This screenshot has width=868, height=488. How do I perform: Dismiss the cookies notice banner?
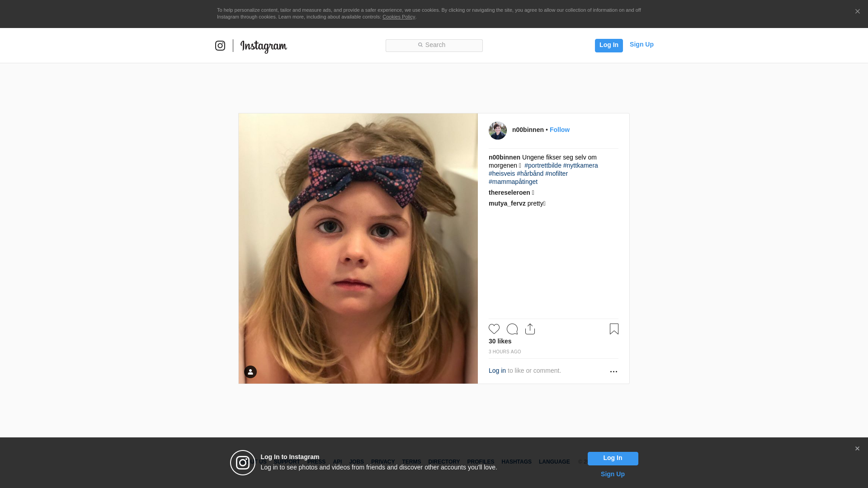[x=857, y=11]
